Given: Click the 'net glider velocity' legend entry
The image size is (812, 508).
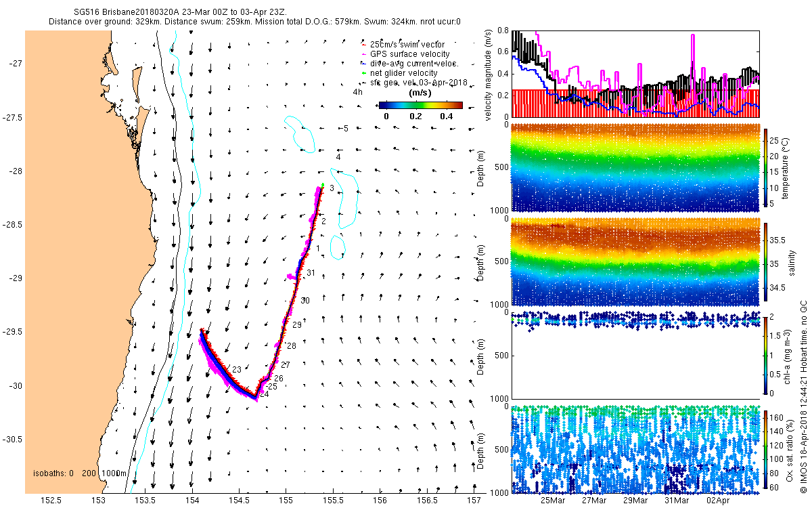Looking at the screenshot, I should click(404, 72).
